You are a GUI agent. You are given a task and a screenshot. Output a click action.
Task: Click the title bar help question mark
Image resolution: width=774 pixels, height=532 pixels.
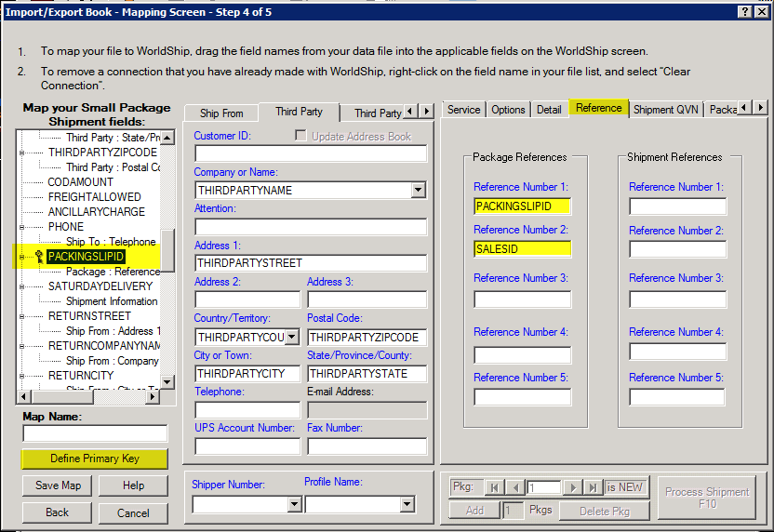(x=746, y=11)
